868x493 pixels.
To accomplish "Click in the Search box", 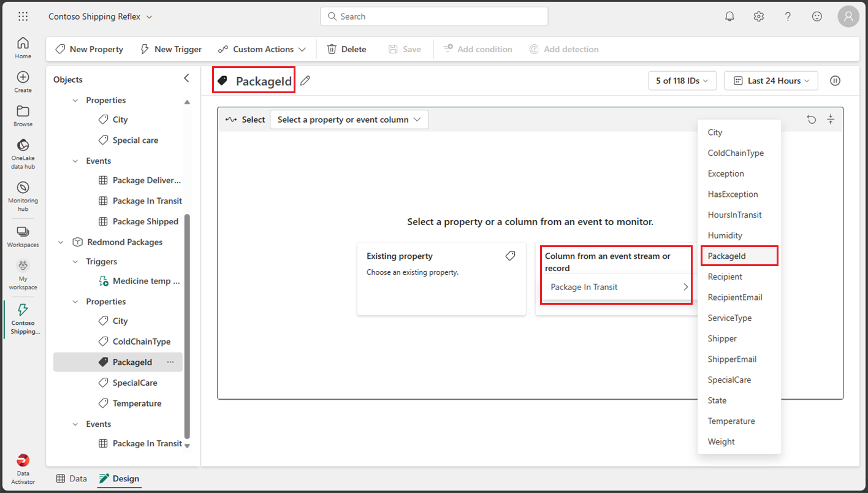I will pyautogui.click(x=434, y=17).
